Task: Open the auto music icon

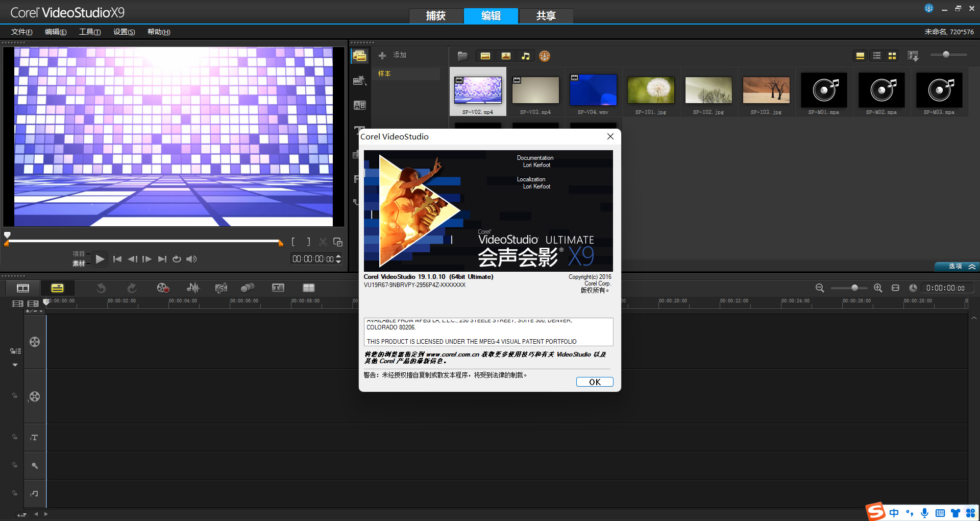Action: pos(221,288)
